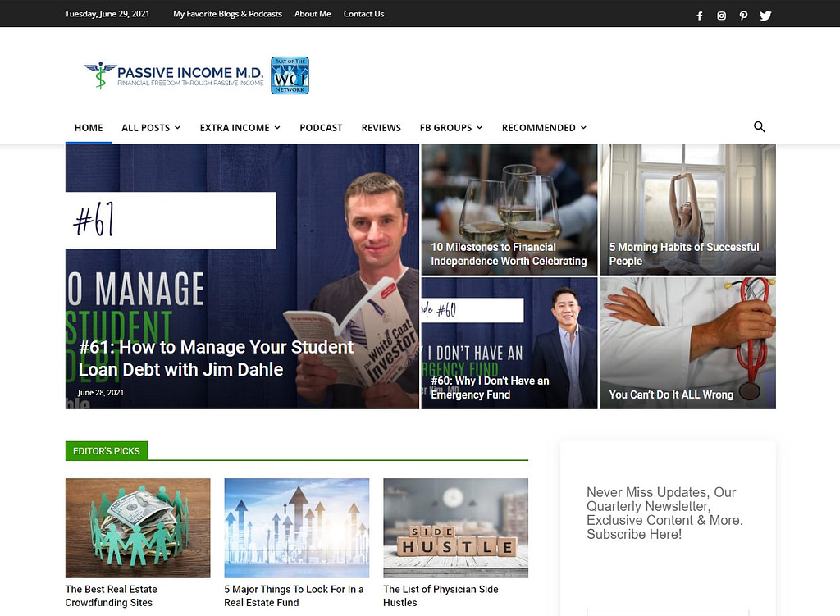Image resolution: width=840 pixels, height=616 pixels.
Task: Click the newsletter input field below the text
Action: pyautogui.click(x=668, y=612)
